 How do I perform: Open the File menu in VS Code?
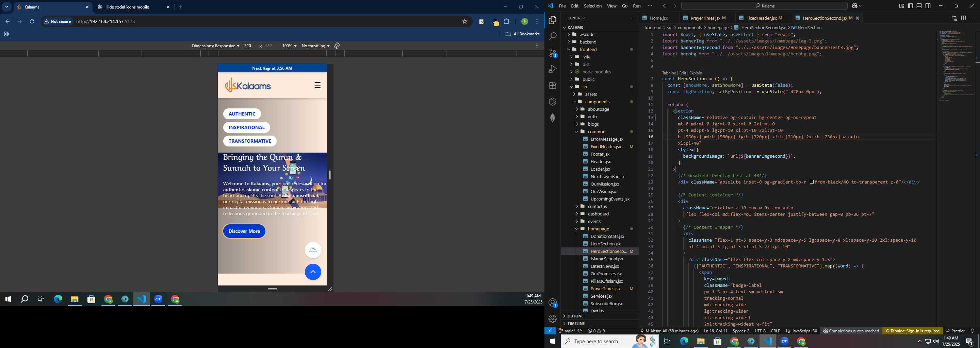click(562, 6)
